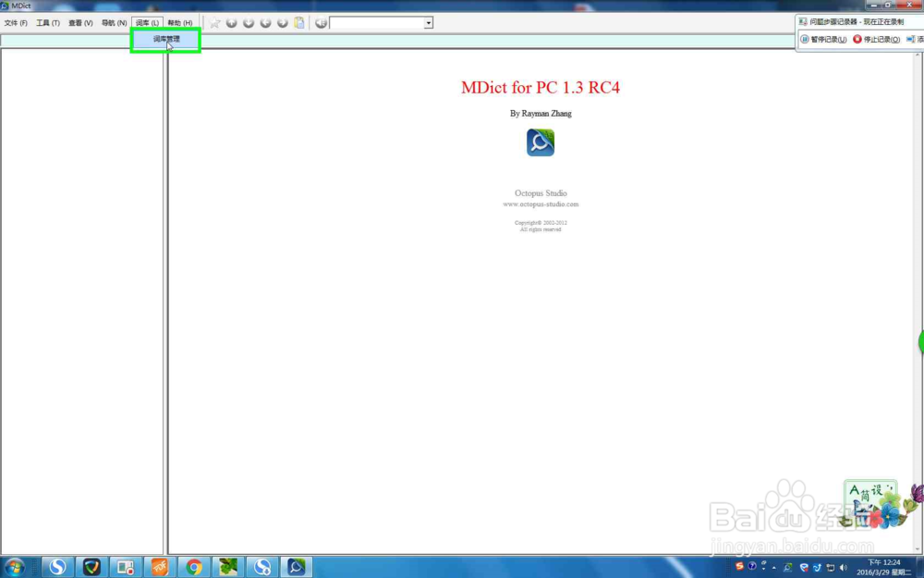The image size is (924, 578).
Task: Pause recording with 暂停记录(U) button
Action: point(824,40)
